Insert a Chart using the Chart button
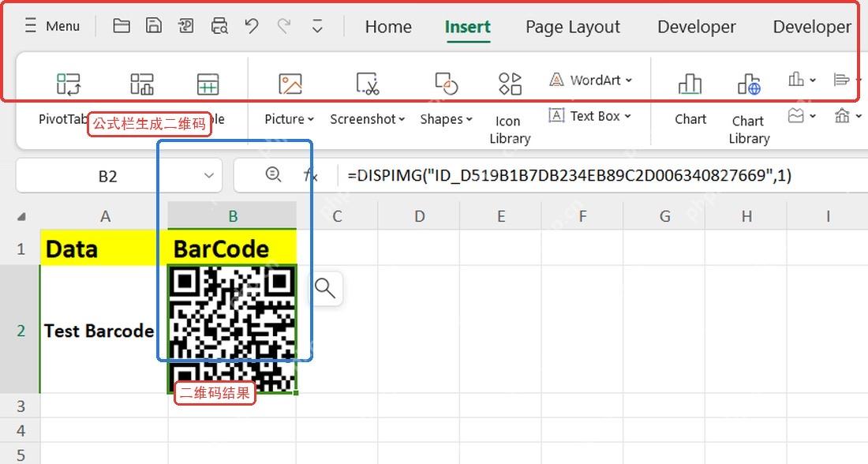Screen dimensions: 868x464 690,99
